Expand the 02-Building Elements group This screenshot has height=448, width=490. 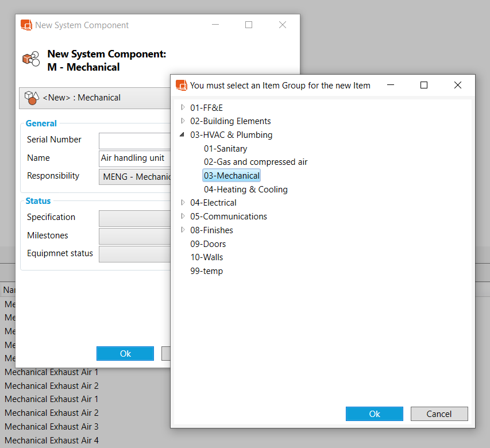point(183,121)
